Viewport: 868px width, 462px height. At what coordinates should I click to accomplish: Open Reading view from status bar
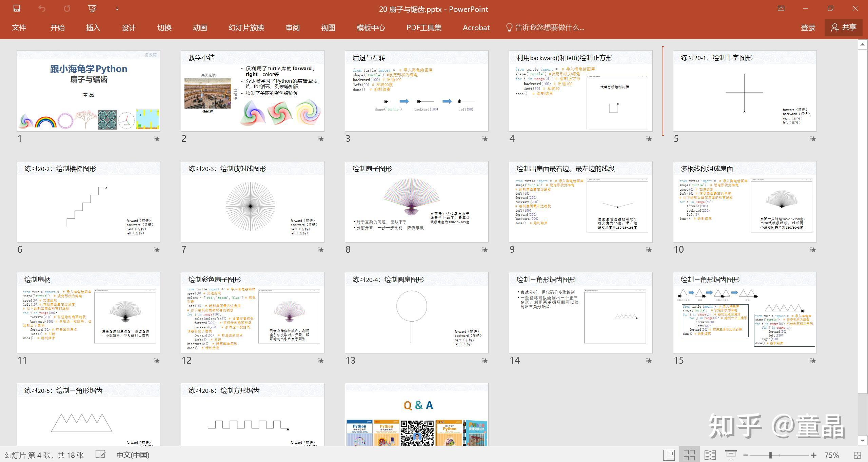click(x=710, y=455)
